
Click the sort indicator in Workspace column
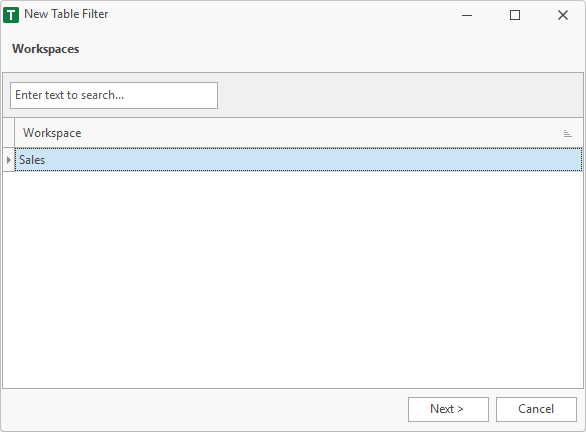[567, 133]
